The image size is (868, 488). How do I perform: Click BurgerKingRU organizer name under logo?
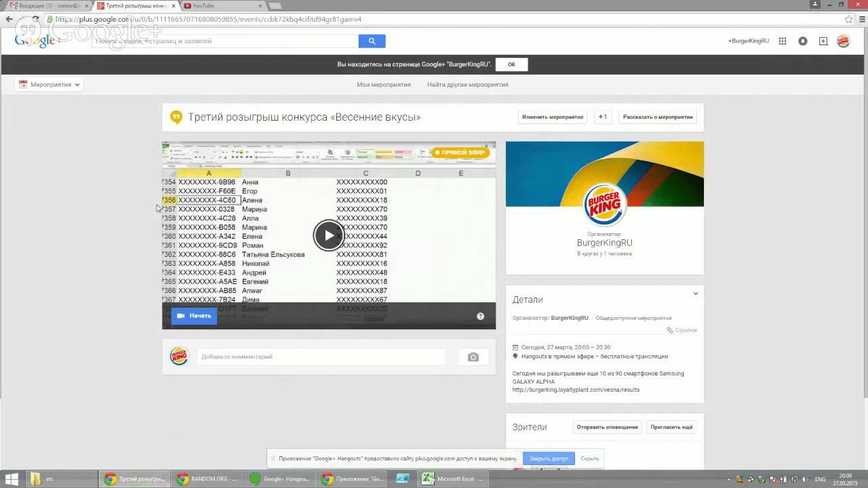click(604, 243)
